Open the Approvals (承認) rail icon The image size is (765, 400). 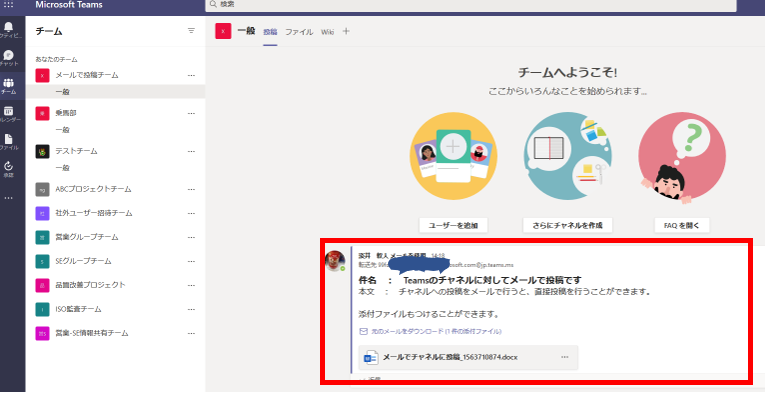click(x=9, y=169)
